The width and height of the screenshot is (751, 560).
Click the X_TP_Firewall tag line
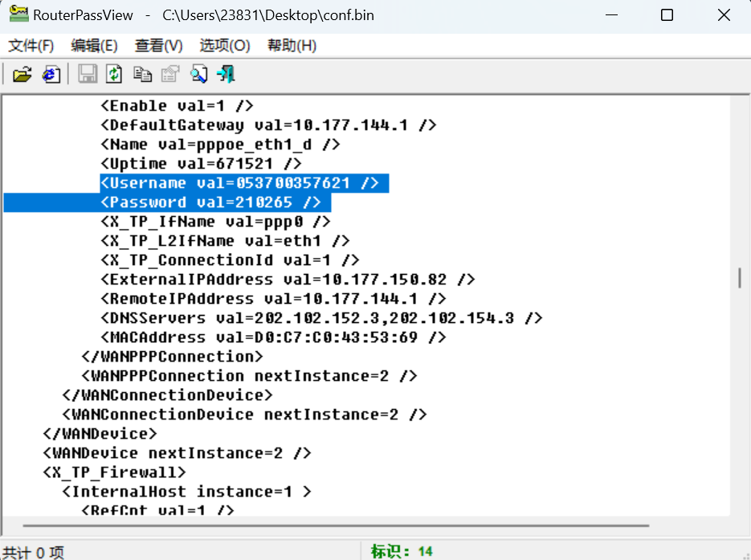click(x=115, y=472)
